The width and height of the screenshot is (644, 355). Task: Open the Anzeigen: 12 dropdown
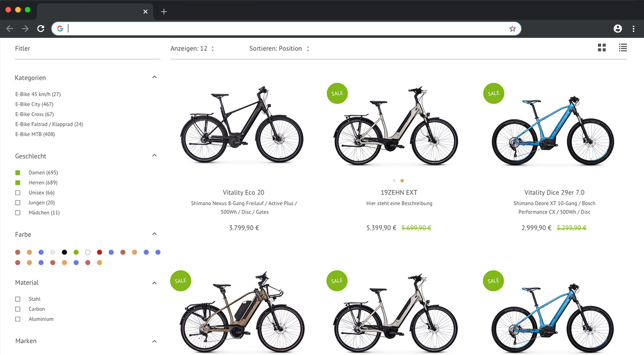pos(192,48)
